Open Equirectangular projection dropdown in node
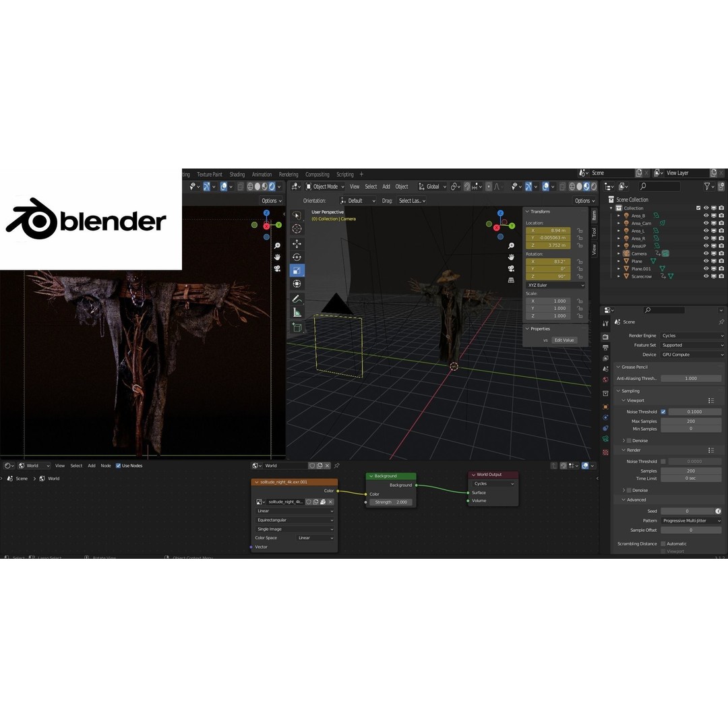The height and width of the screenshot is (728, 728). (295, 520)
